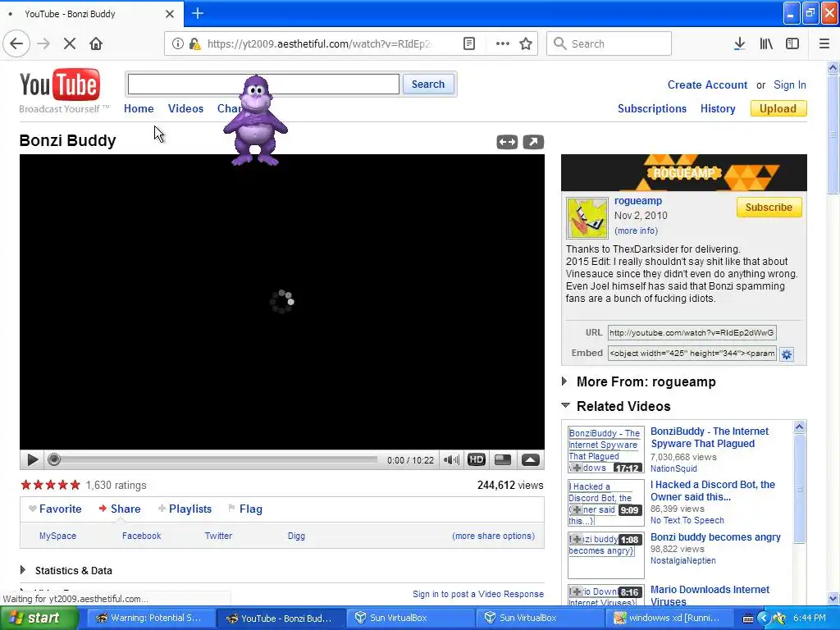Share the video to Facebook
The width and height of the screenshot is (840, 630).
[141, 536]
